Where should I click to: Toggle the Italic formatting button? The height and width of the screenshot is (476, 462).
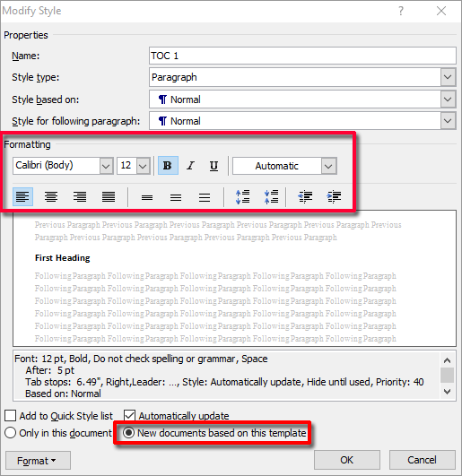coord(191,166)
